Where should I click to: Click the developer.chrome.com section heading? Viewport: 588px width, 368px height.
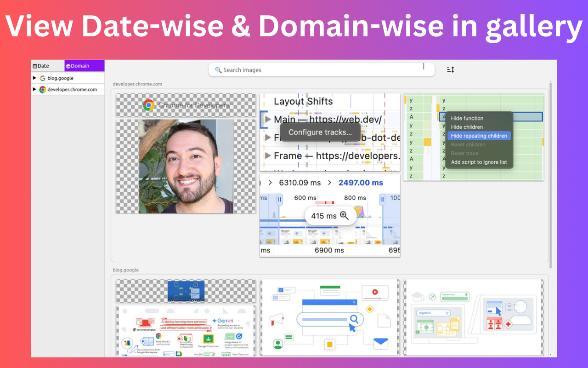(x=137, y=84)
